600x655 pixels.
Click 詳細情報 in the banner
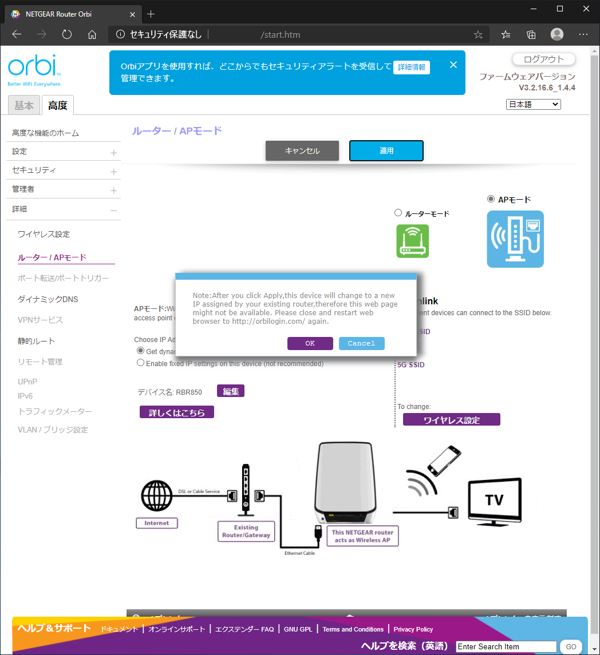(x=412, y=67)
